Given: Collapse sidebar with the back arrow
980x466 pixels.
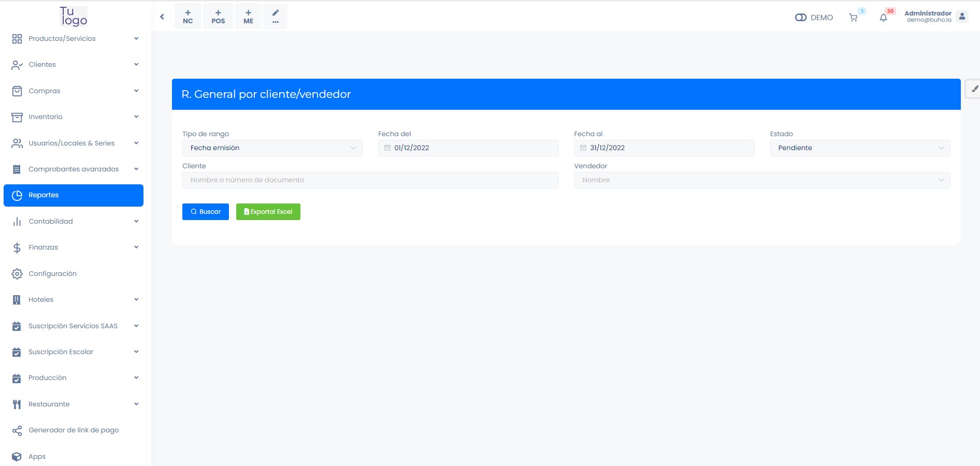Looking at the screenshot, I should [162, 17].
